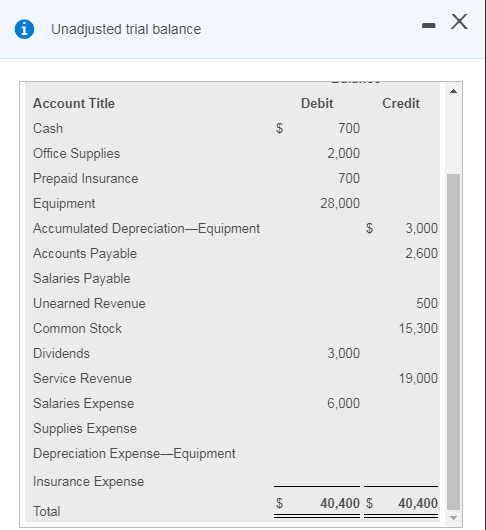The width and height of the screenshot is (486, 530).
Task: Select 'Accumulated Depreciation—Equipment' label
Action: [146, 228]
